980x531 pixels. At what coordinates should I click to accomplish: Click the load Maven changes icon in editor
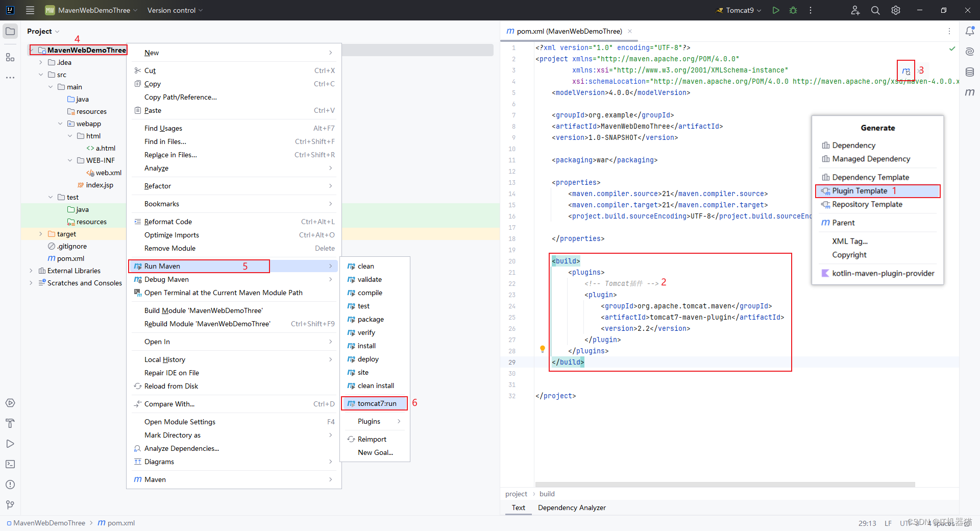tap(906, 71)
